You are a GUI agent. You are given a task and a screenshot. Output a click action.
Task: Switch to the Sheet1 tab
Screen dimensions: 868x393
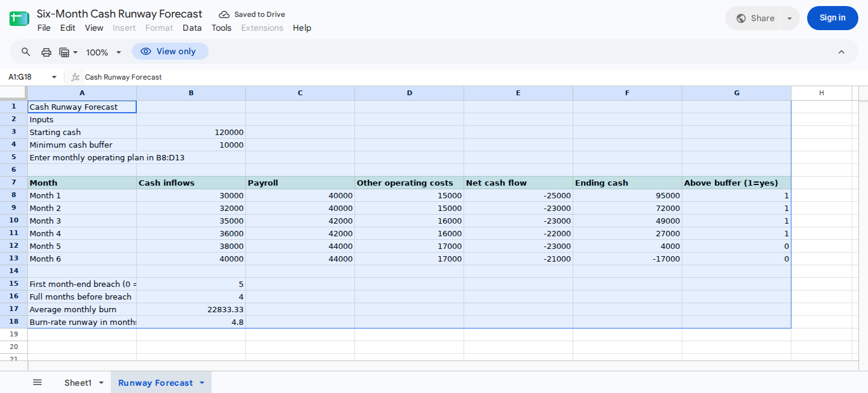tap(78, 383)
